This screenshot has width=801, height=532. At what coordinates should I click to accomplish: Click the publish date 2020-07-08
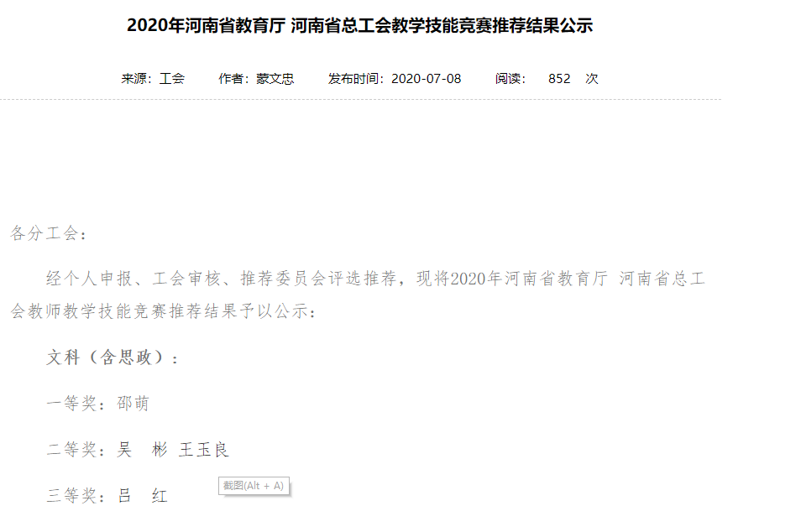[426, 79]
